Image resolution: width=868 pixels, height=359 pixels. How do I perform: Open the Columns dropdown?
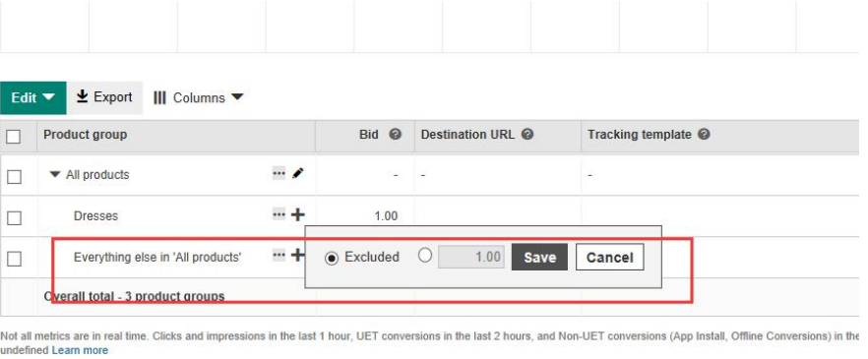click(198, 98)
